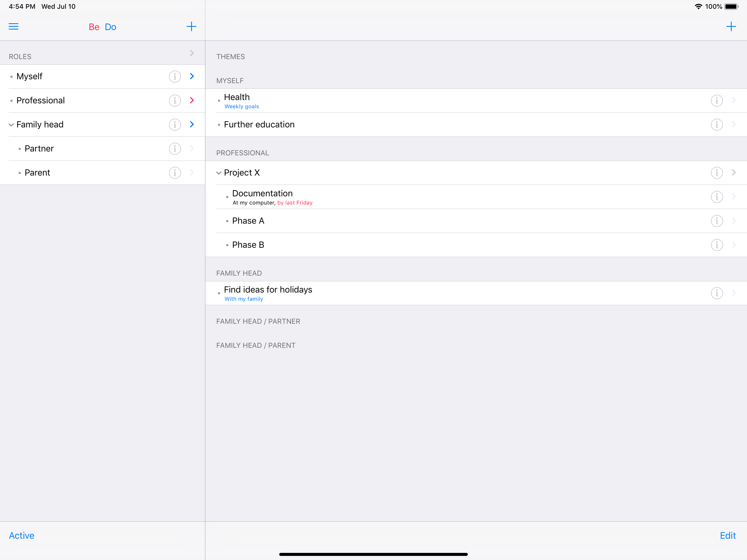Add a new role with plus icon
This screenshot has width=747, height=560.
tap(191, 27)
